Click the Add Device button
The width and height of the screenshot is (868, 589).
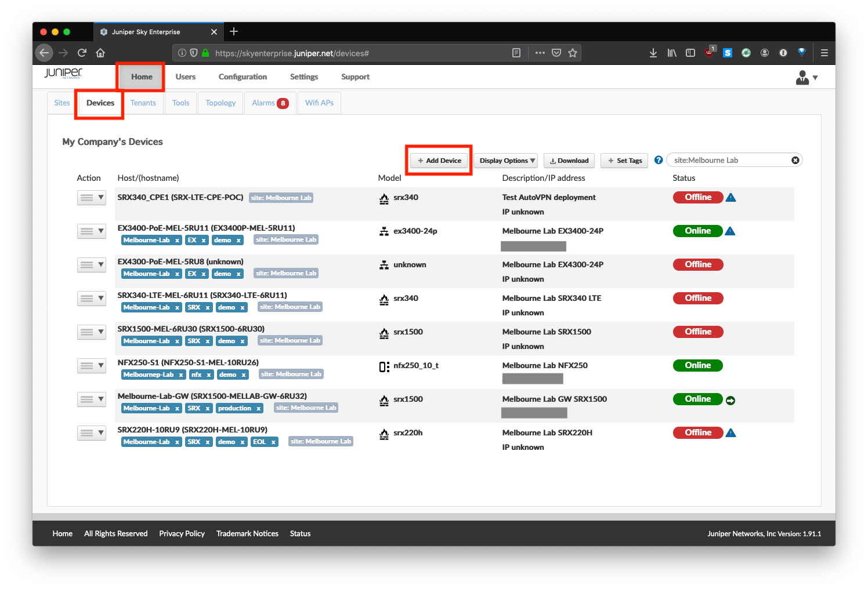point(439,161)
